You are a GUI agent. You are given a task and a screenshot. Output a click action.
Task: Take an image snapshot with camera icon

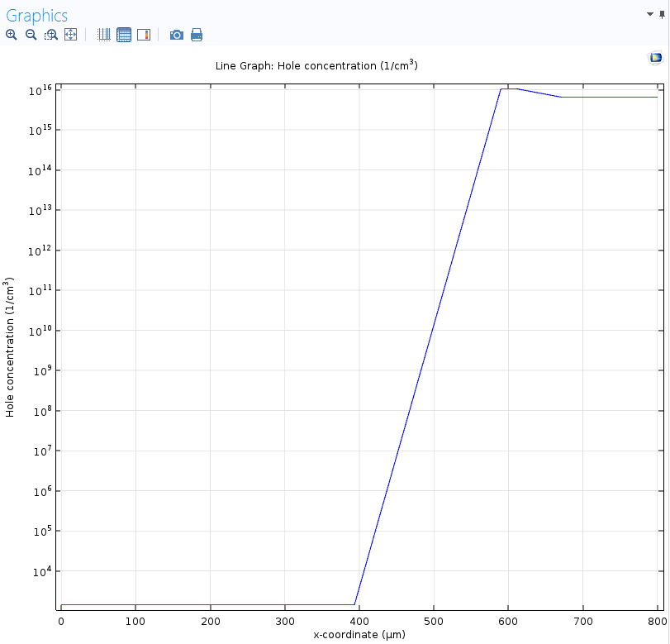[177, 35]
